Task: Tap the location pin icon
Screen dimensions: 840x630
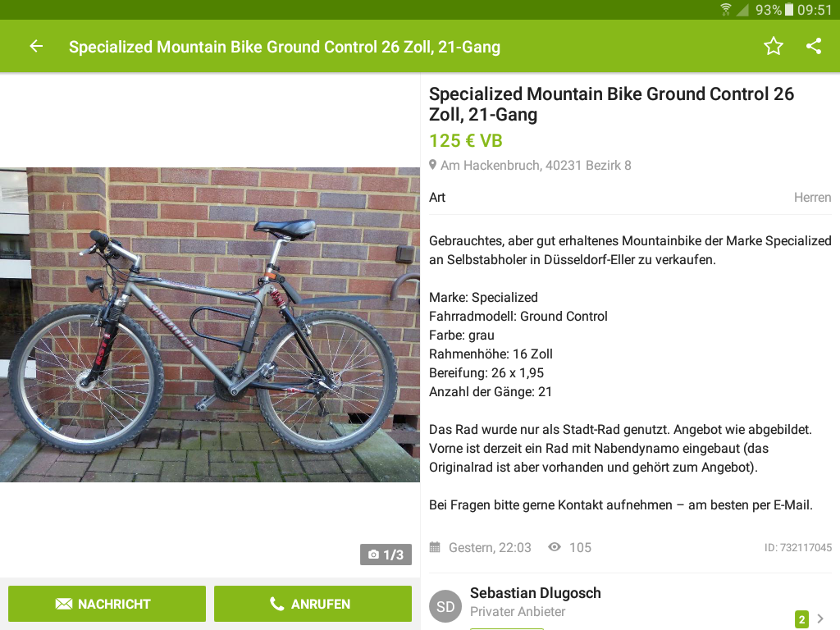Action: (433, 166)
